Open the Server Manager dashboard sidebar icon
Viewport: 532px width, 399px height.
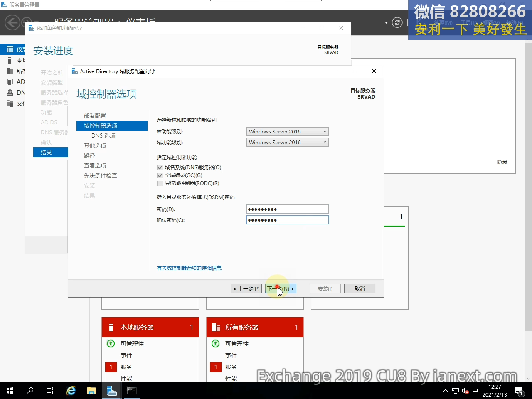(x=10, y=49)
